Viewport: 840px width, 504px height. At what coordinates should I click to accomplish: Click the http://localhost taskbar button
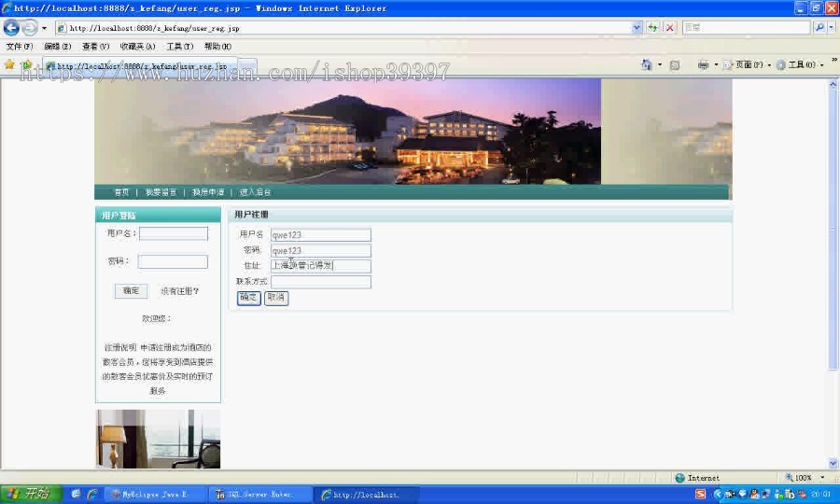[367, 495]
